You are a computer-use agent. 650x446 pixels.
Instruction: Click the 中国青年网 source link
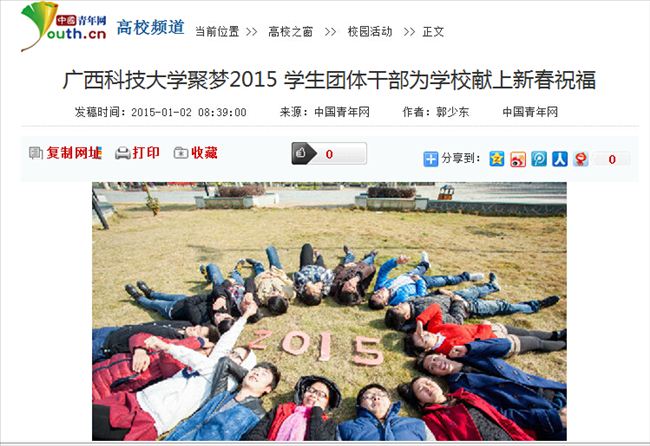tap(342, 112)
